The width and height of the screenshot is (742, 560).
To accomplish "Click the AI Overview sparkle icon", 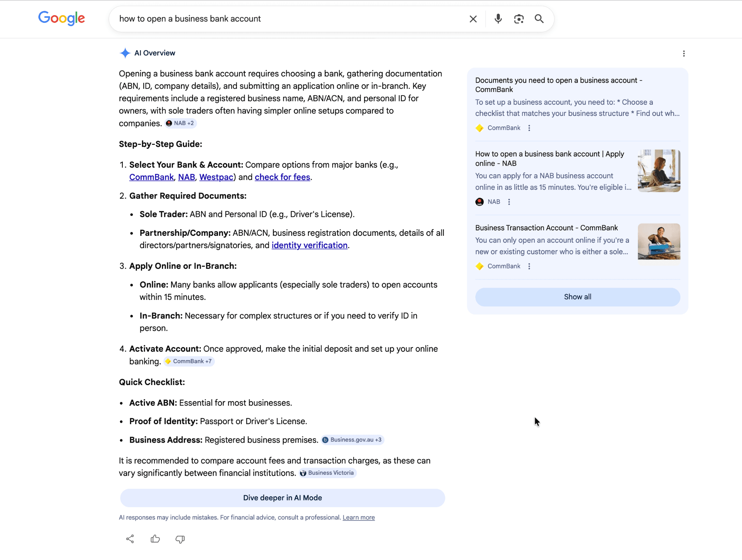I will click(125, 53).
